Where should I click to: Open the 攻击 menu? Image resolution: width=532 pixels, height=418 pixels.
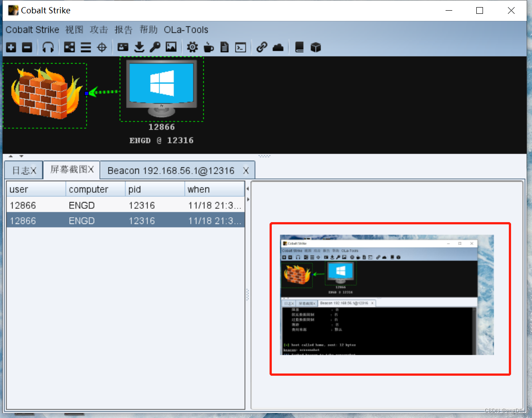pyautogui.click(x=99, y=30)
